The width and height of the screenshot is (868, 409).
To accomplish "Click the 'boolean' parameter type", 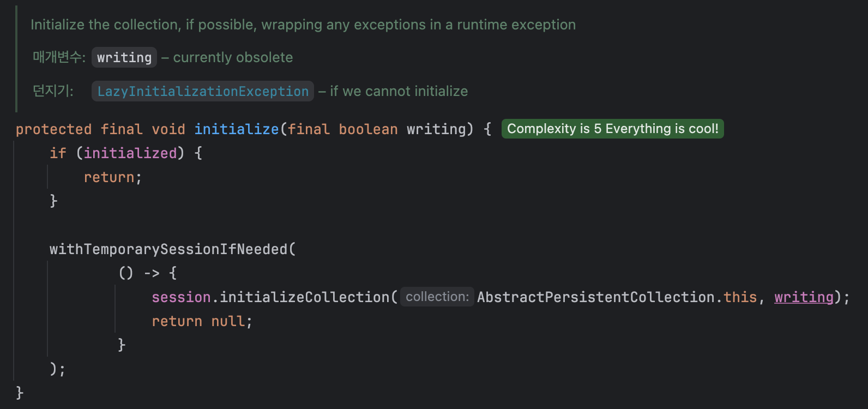I will pos(368,129).
